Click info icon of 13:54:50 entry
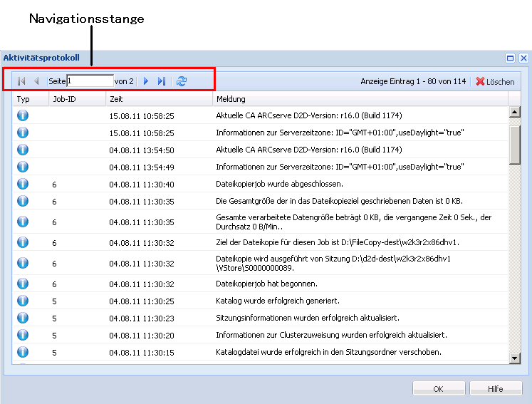The height and width of the screenshot is (404, 532). click(23, 150)
